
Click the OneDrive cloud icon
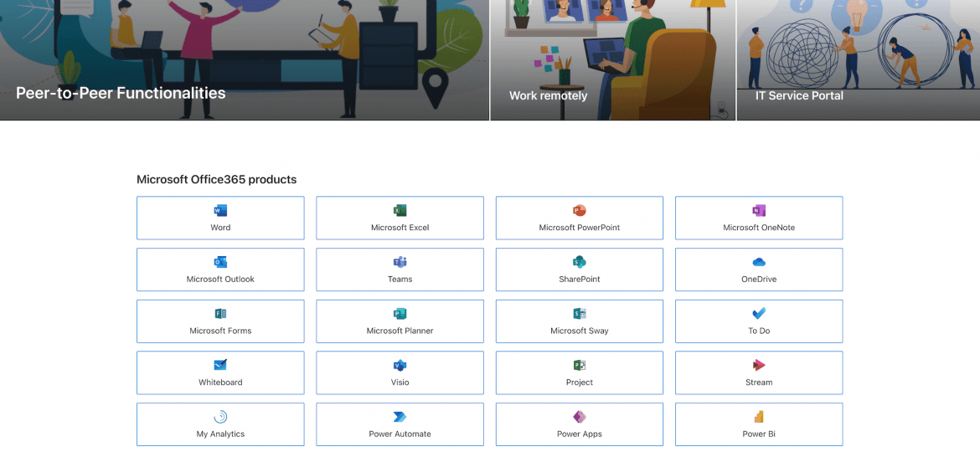[x=759, y=262]
